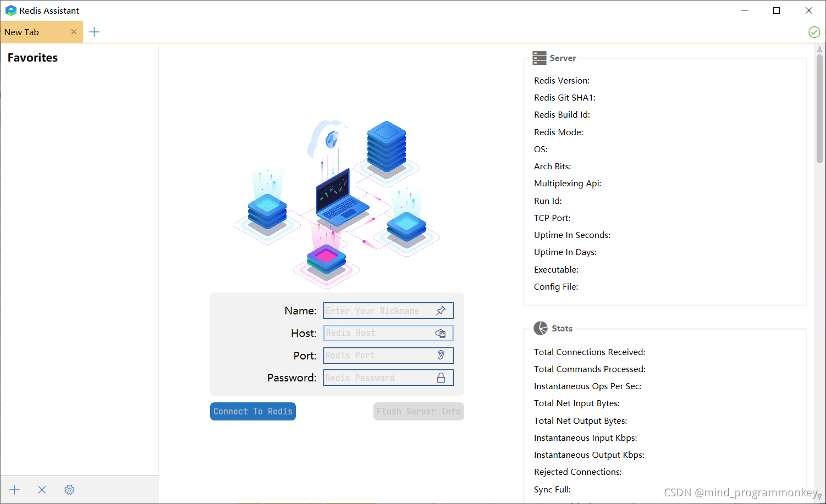Screen dimensions: 826x504
Task: Click the Connect To Redis button
Action: click(x=253, y=412)
